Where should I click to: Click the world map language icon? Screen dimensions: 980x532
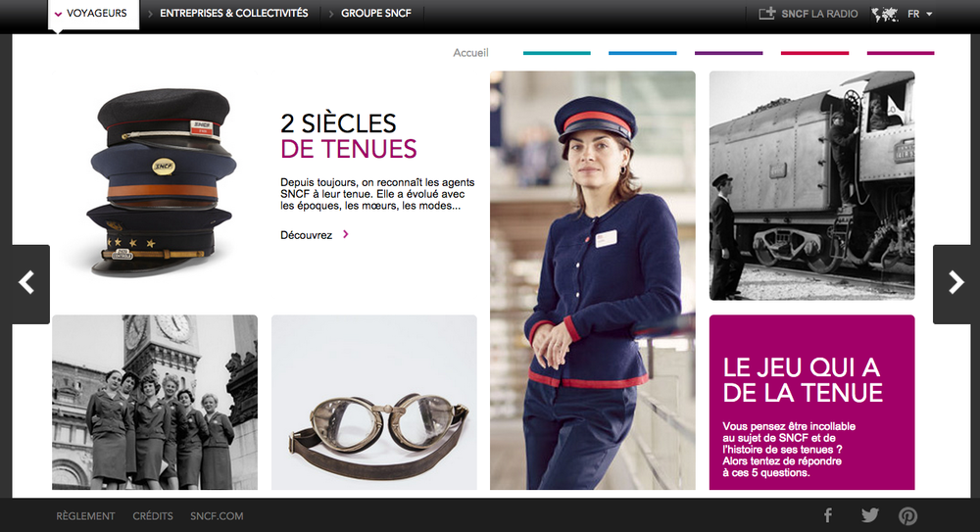point(884,14)
